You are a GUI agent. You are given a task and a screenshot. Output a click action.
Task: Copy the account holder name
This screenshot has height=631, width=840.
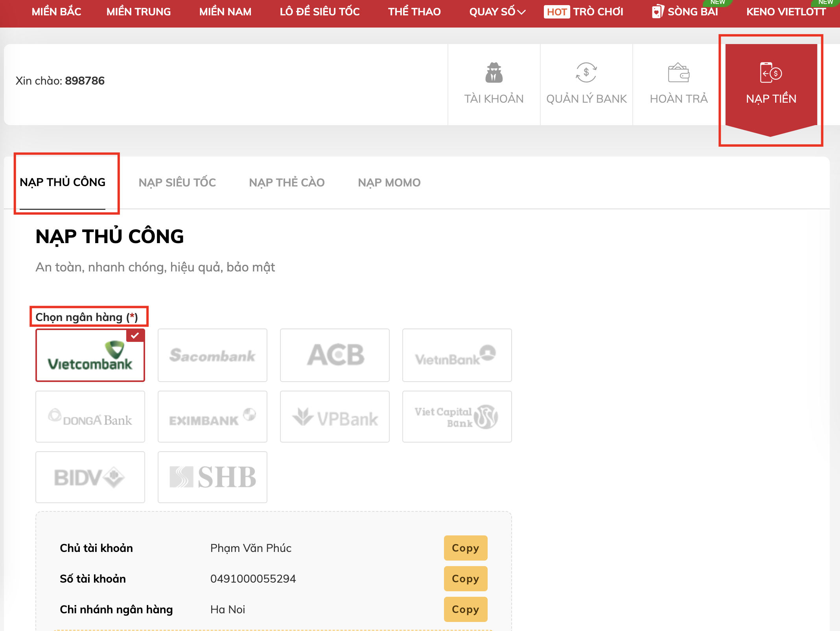pyautogui.click(x=466, y=548)
